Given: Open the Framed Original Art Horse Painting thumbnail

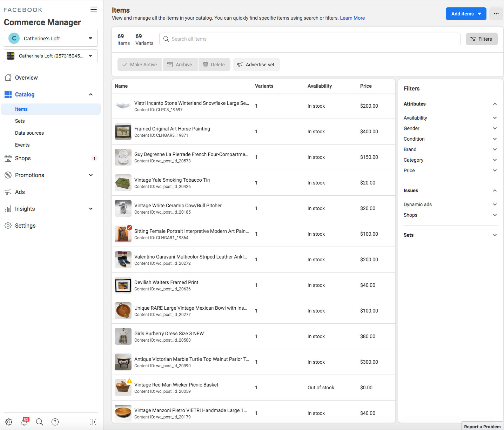Looking at the screenshot, I should coord(123,132).
